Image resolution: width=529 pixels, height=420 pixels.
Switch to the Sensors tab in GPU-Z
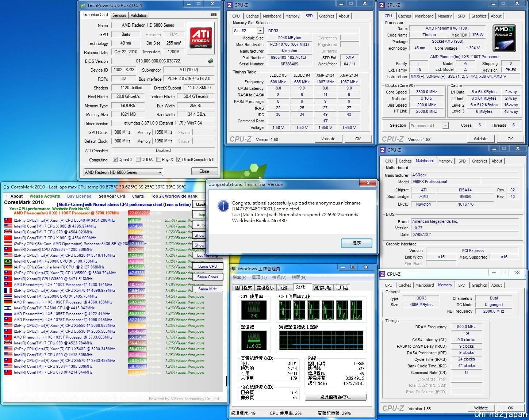point(119,15)
